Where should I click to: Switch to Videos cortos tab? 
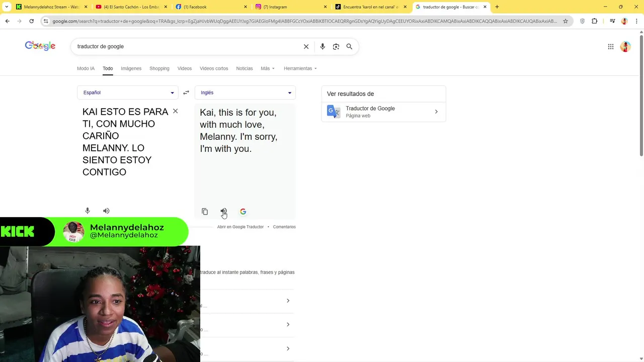(x=214, y=68)
